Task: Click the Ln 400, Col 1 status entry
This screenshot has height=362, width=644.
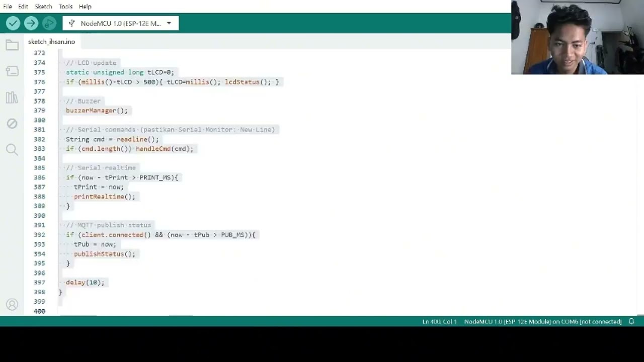Action: point(439,322)
